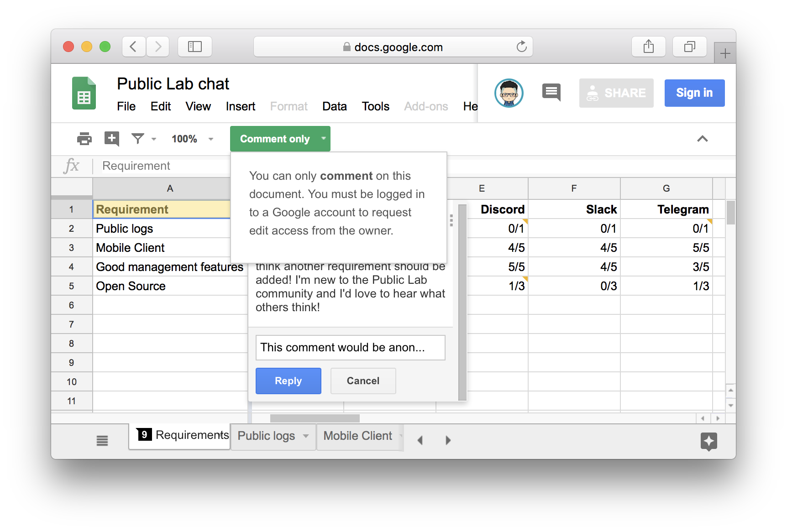Select the Good management features cell

click(170, 267)
